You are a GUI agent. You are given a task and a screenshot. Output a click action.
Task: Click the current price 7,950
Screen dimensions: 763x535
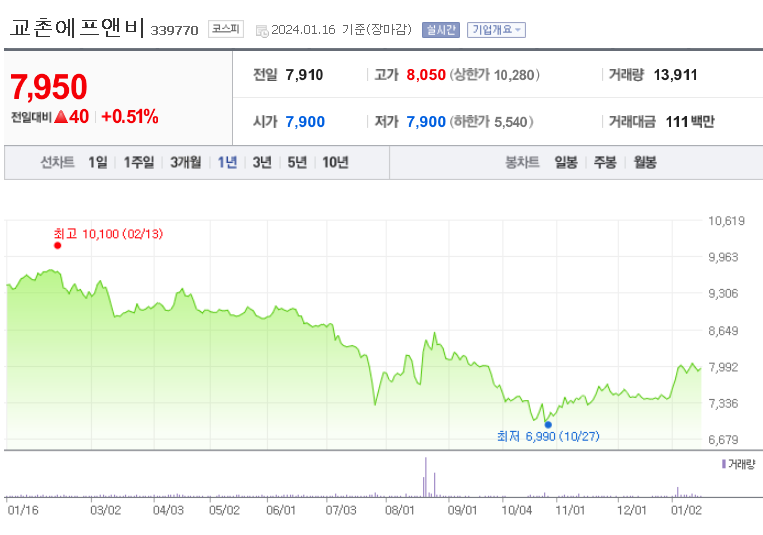point(49,87)
